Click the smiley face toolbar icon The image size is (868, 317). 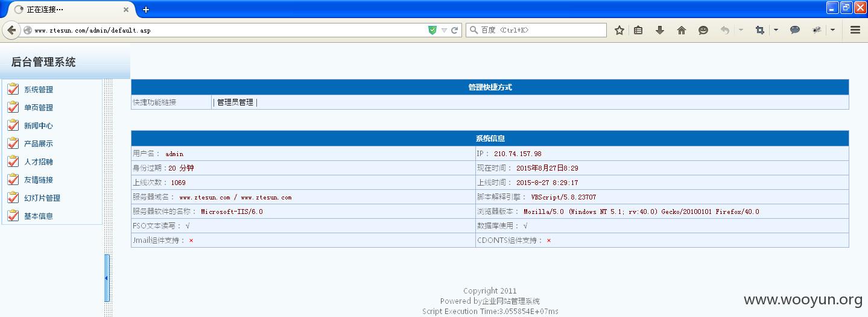click(703, 30)
